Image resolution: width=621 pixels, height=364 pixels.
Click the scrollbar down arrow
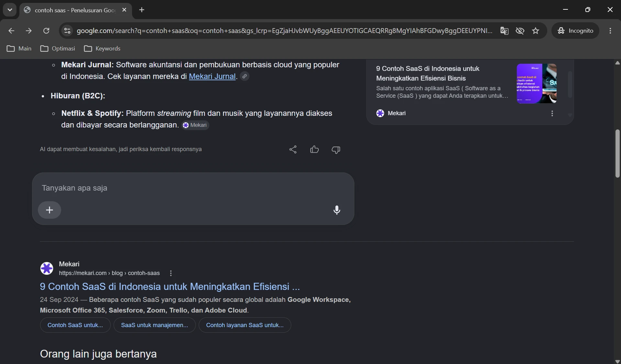617,361
